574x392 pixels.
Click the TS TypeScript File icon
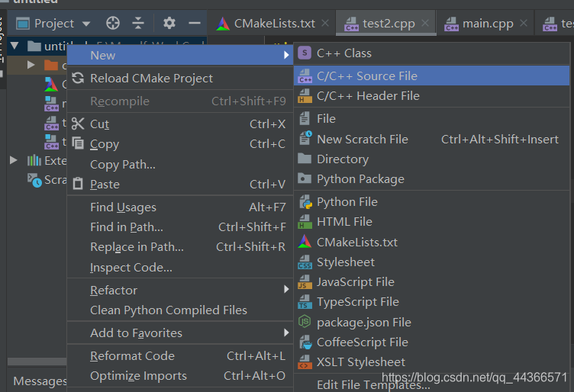(305, 302)
